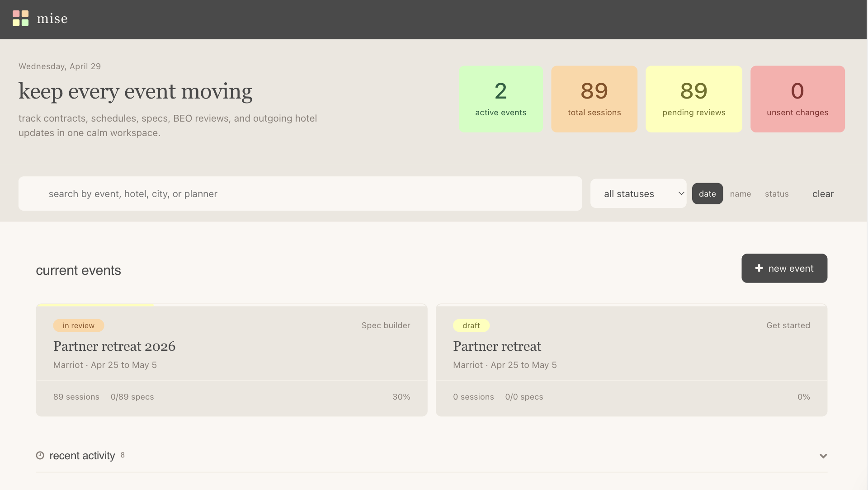Sort events by date
The image size is (868, 490).
click(x=707, y=193)
